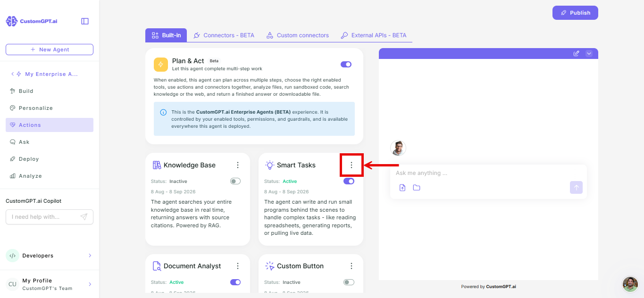644x298 pixels.
Task: Click Document Analyst file search icon
Action: coord(157,266)
